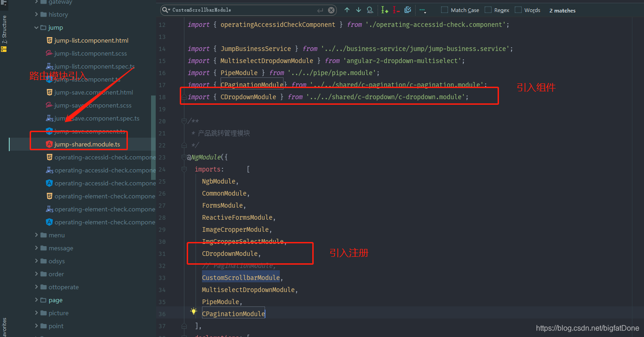
Task: Jump to previous occurrence with up arrow
Action: click(347, 10)
